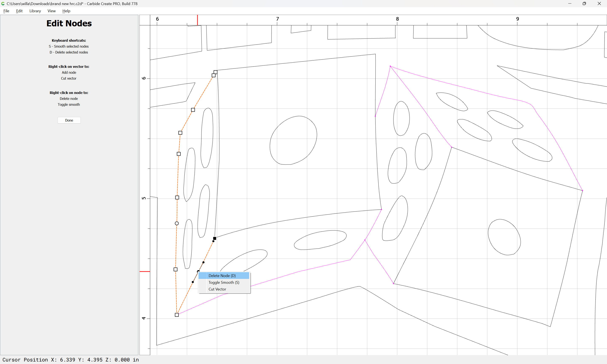The width and height of the screenshot is (607, 364).
Task: Click 'D - Delete selected nodes' text
Action: [69, 52]
